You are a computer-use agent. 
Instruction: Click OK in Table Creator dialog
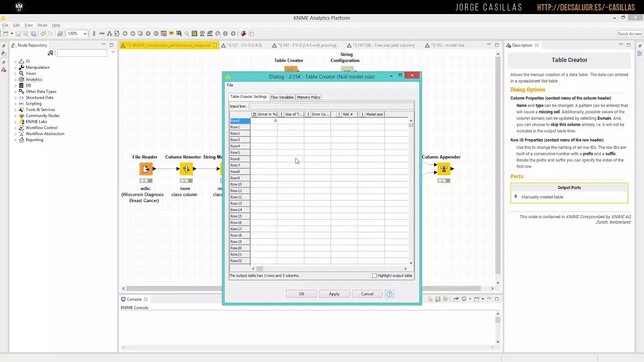(x=301, y=294)
